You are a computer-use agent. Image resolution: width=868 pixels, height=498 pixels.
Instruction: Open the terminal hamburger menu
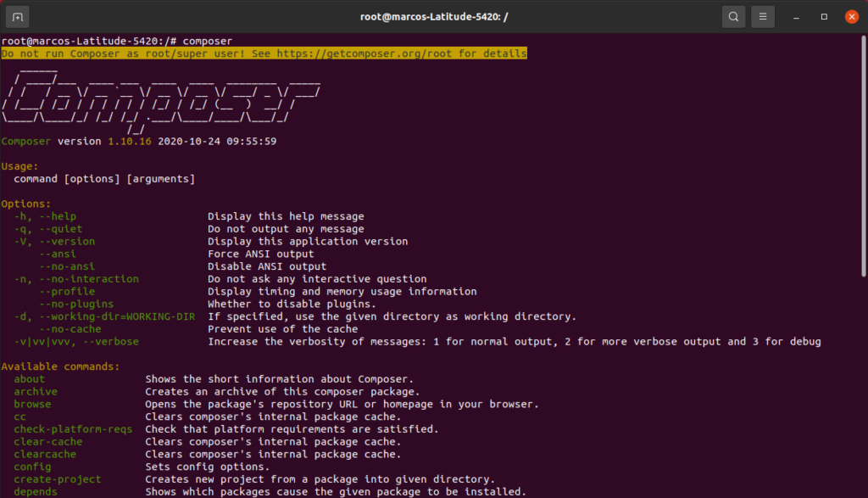763,17
